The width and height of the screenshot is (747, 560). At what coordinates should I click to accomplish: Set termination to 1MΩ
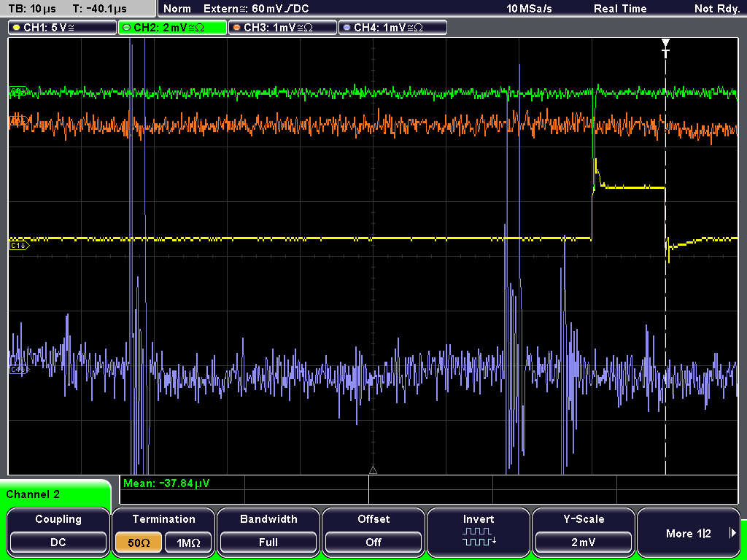tap(188, 542)
